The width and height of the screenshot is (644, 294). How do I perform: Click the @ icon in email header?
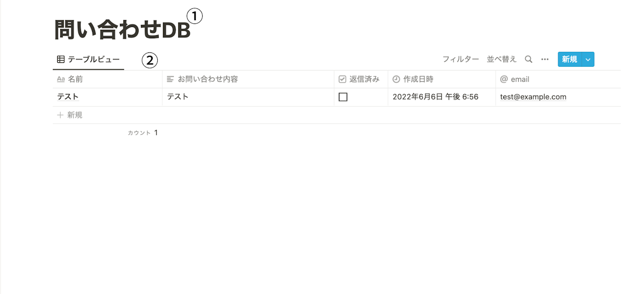click(x=504, y=79)
